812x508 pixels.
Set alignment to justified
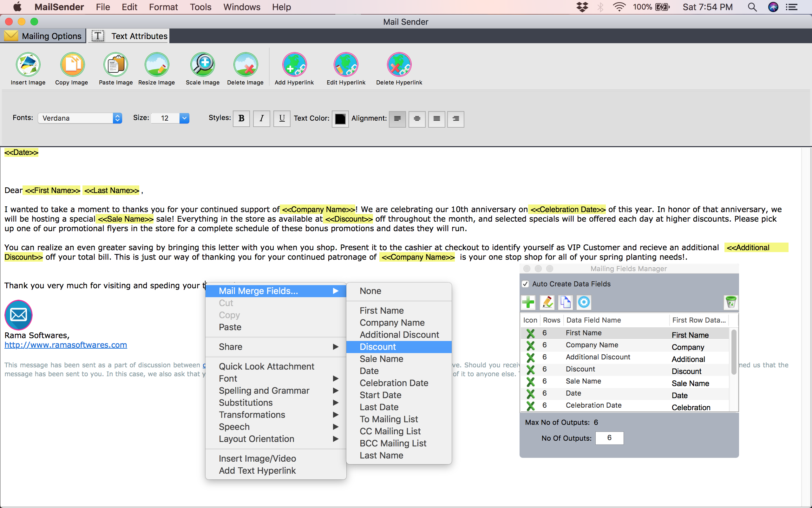tap(436, 119)
